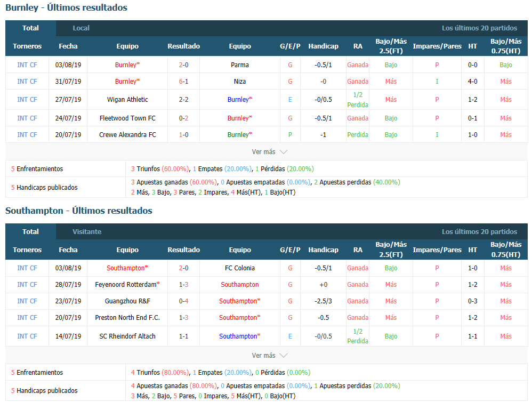Click the Resultado column header in Burnley table
This screenshot has width=532, height=402.
click(x=183, y=46)
